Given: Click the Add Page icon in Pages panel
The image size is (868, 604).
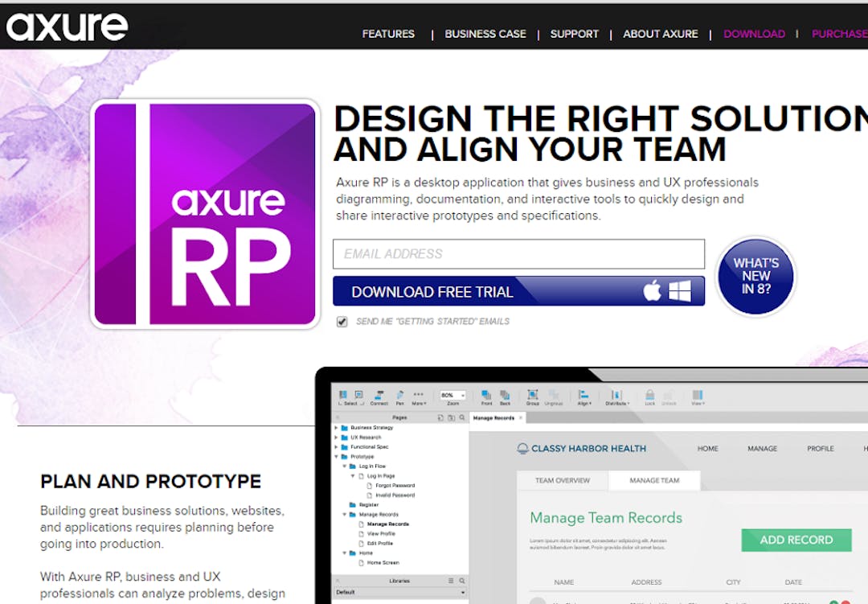Looking at the screenshot, I should [x=440, y=417].
